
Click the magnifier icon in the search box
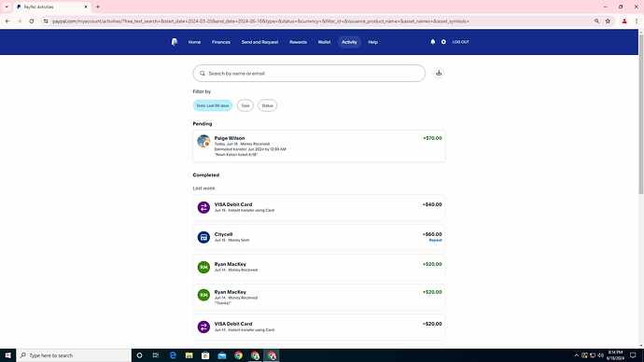click(x=203, y=74)
